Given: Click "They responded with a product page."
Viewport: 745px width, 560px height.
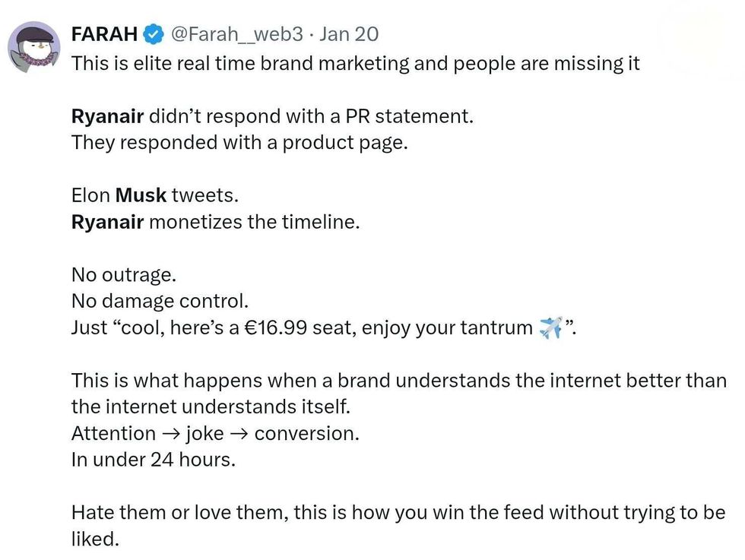Looking at the screenshot, I should (239, 143).
